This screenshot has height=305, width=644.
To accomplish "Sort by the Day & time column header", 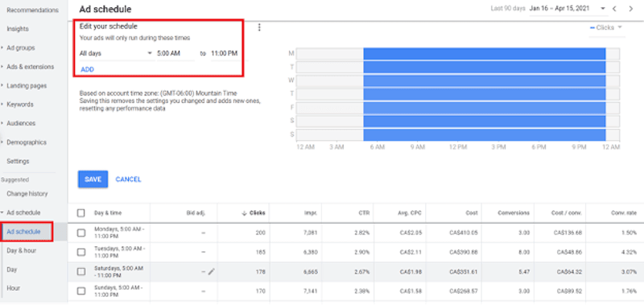I will click(108, 213).
